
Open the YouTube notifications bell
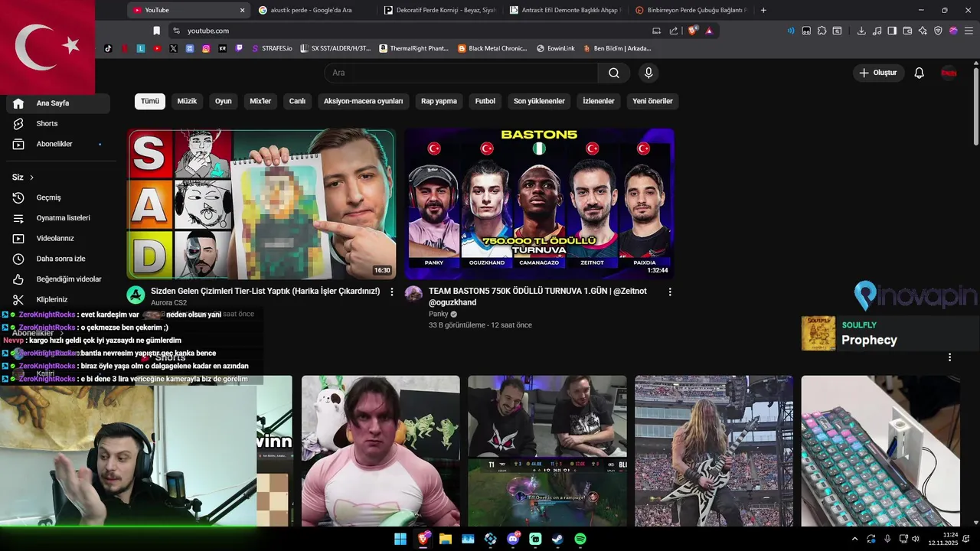pos(920,73)
